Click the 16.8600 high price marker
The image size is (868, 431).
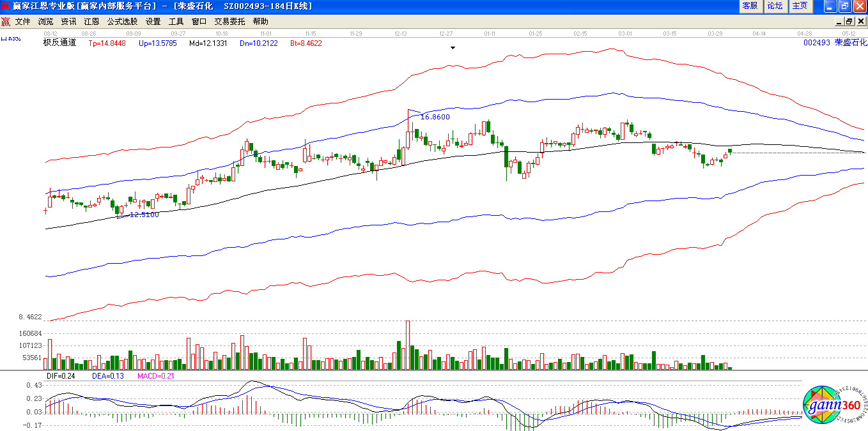435,117
